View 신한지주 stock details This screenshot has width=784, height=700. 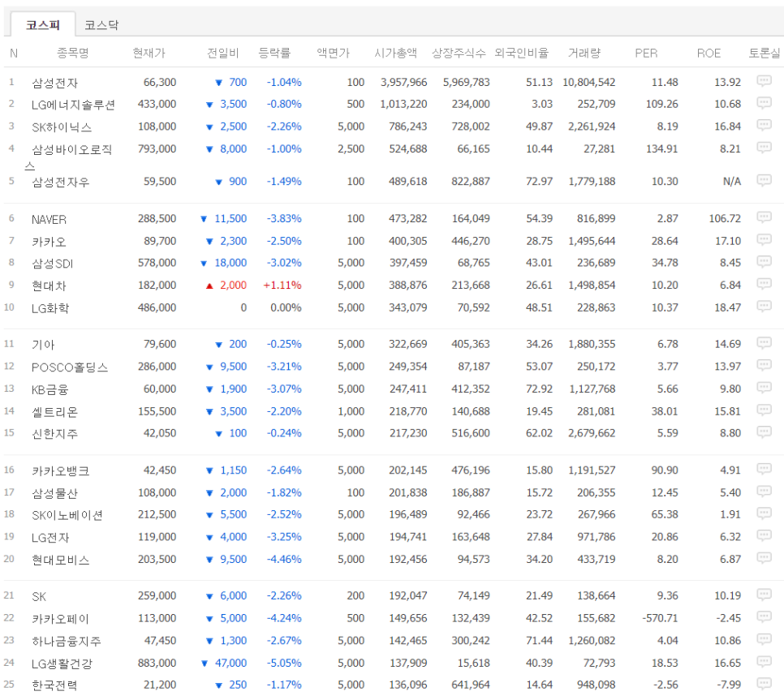55,433
